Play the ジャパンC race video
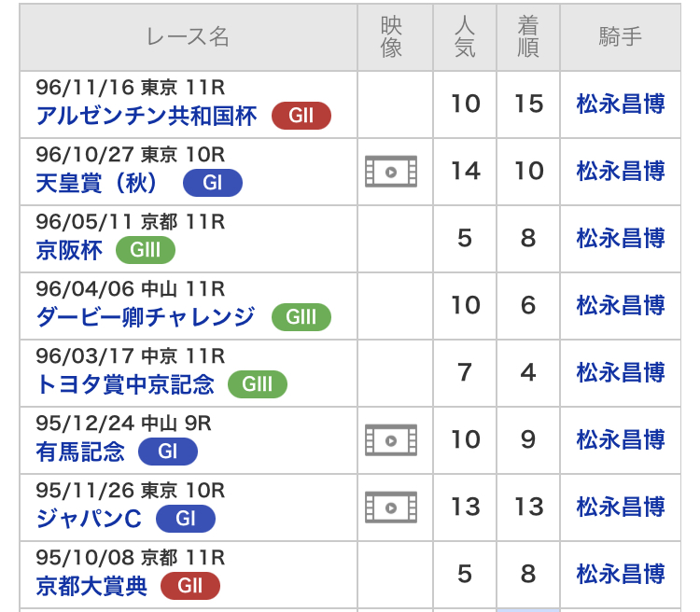The image size is (700, 612). (x=391, y=508)
